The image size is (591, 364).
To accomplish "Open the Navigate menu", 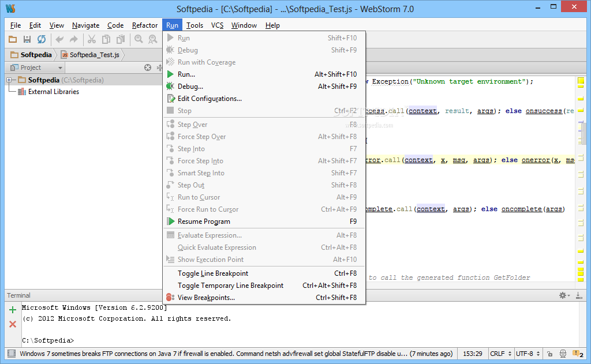I will point(85,25).
